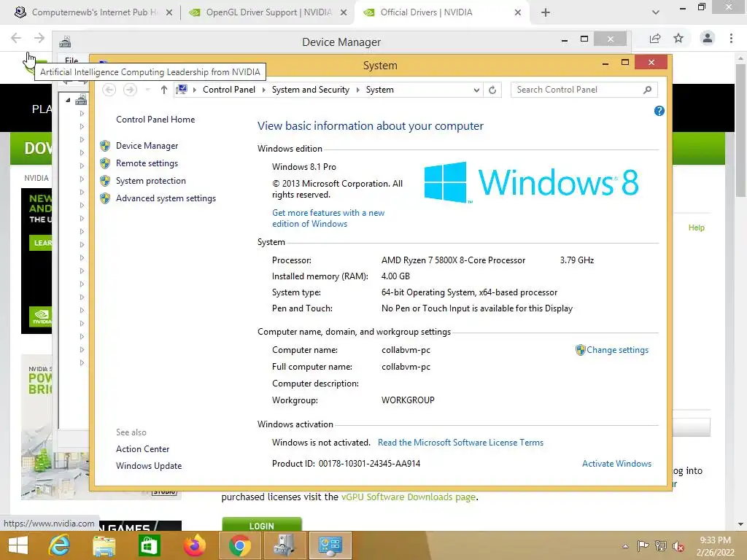Collapse the root node in Device Manager tree
The height and width of the screenshot is (560, 747).
pos(68,100)
